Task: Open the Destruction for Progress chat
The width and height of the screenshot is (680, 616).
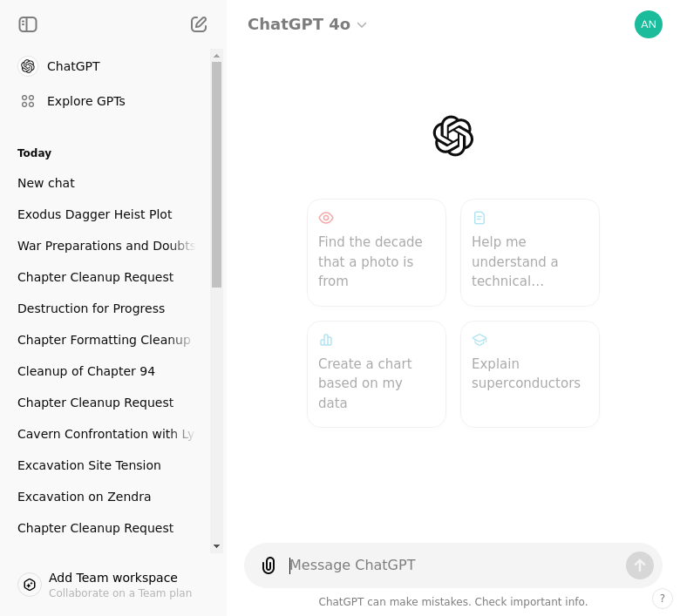Action: pos(91,308)
